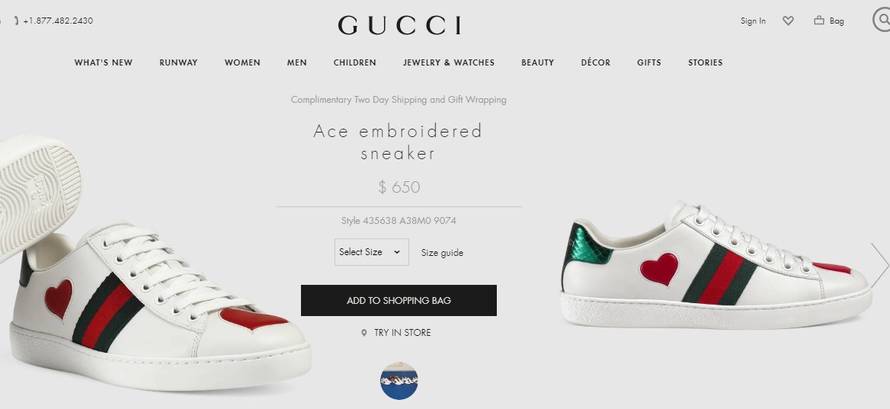
Task: Click the GUCCI logo
Action: [399, 26]
